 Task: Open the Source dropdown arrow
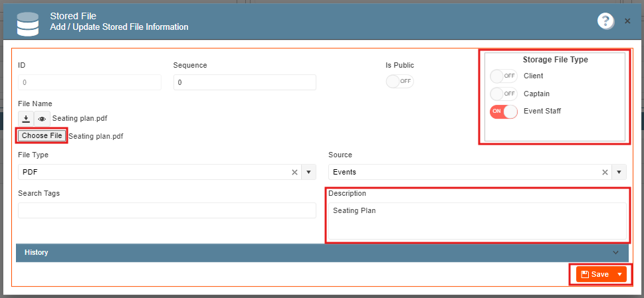click(x=619, y=172)
